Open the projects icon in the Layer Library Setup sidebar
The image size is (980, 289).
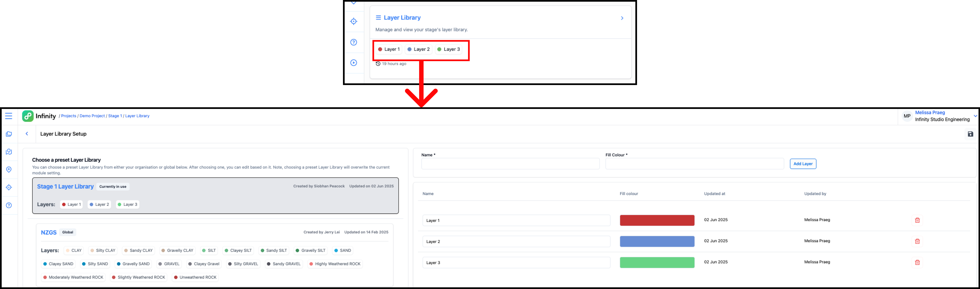9,134
